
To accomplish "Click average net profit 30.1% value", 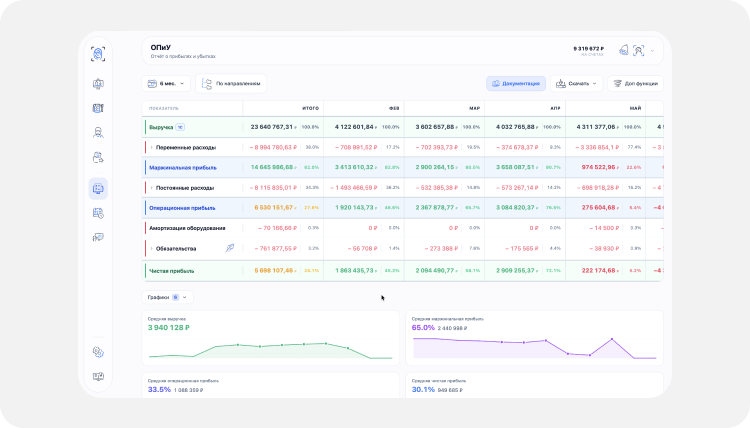I will pyautogui.click(x=423, y=389).
